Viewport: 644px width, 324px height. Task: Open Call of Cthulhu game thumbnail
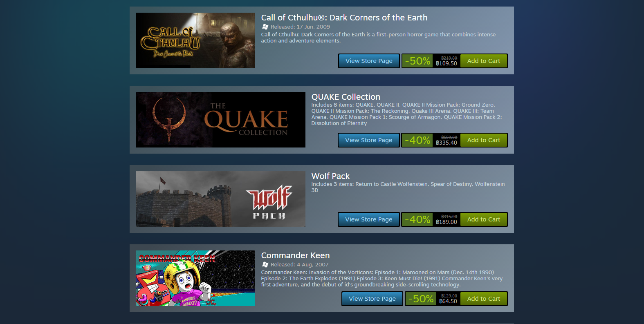195,40
